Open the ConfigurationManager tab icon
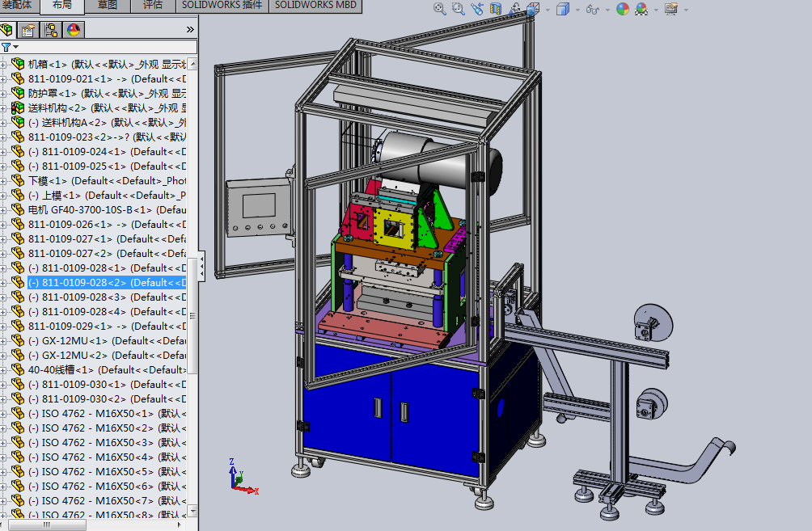 51,30
